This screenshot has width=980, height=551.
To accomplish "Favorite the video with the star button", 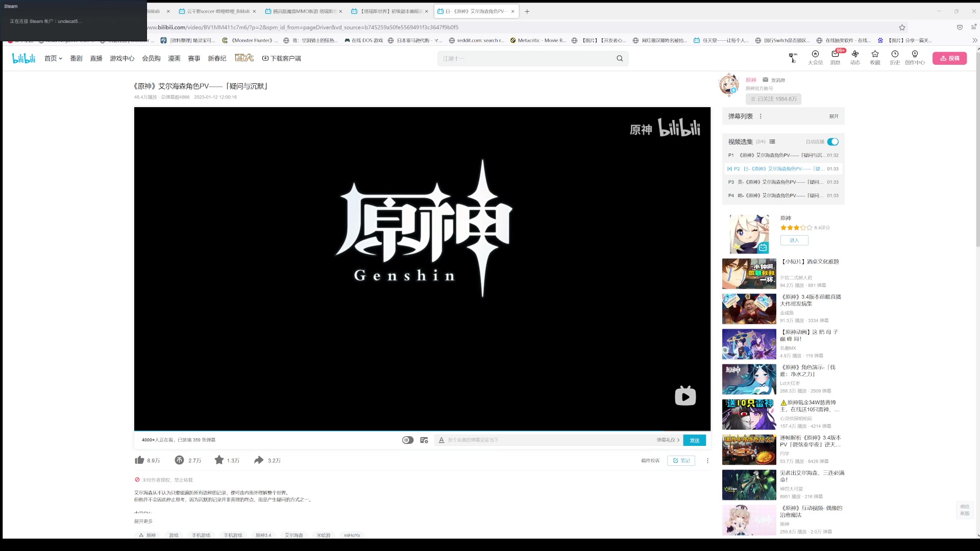I will pos(219,460).
